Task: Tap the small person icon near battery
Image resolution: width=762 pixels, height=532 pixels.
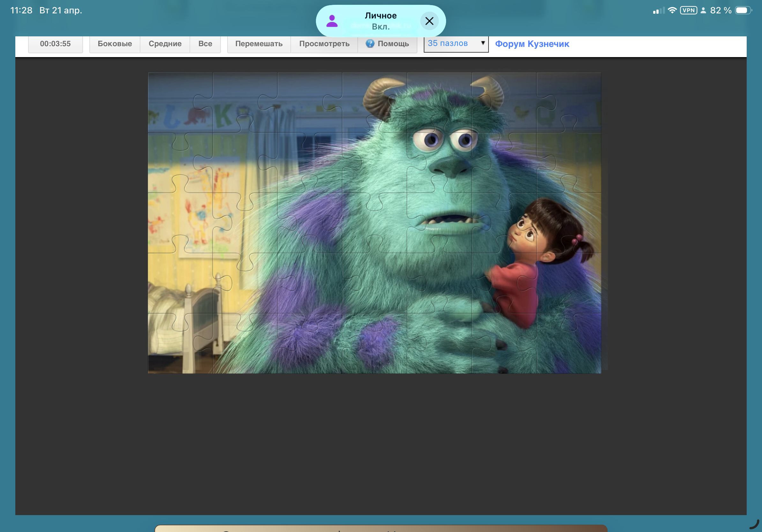Action: (703, 10)
